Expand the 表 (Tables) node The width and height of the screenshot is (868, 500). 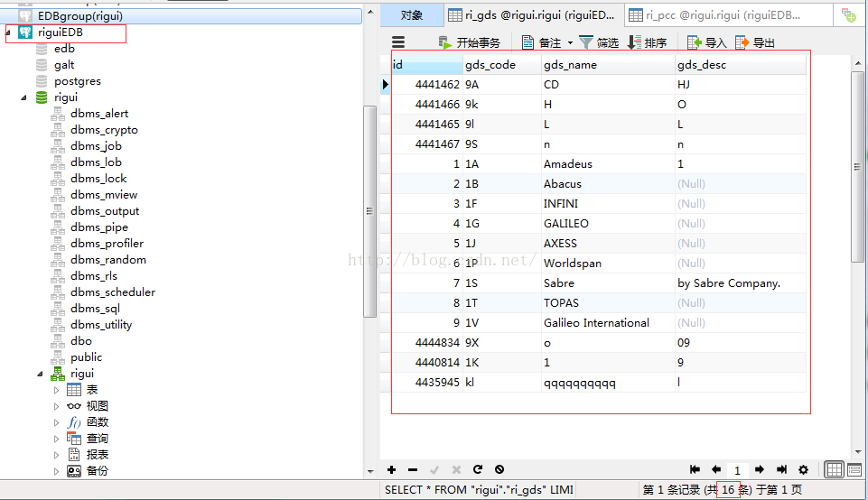(x=57, y=390)
